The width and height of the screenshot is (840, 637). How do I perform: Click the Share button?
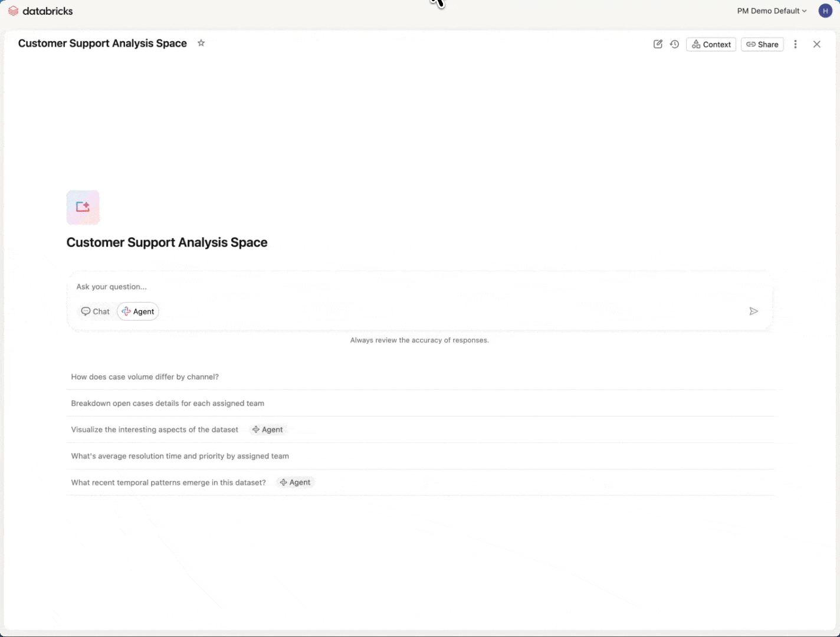762,44
